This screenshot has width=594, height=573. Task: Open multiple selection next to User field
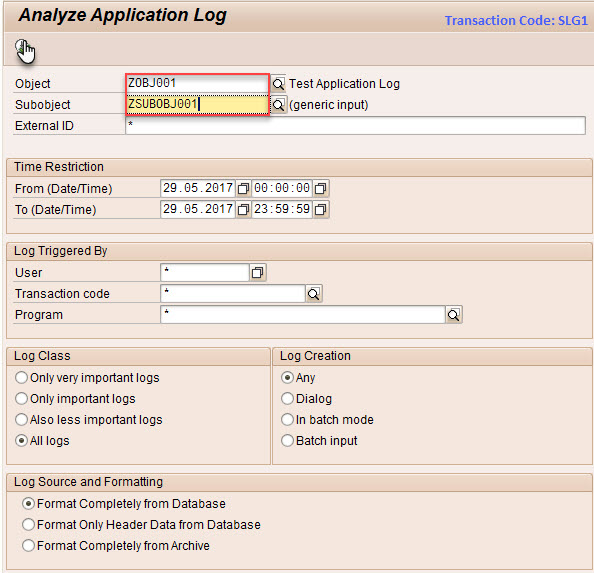pyautogui.click(x=258, y=272)
